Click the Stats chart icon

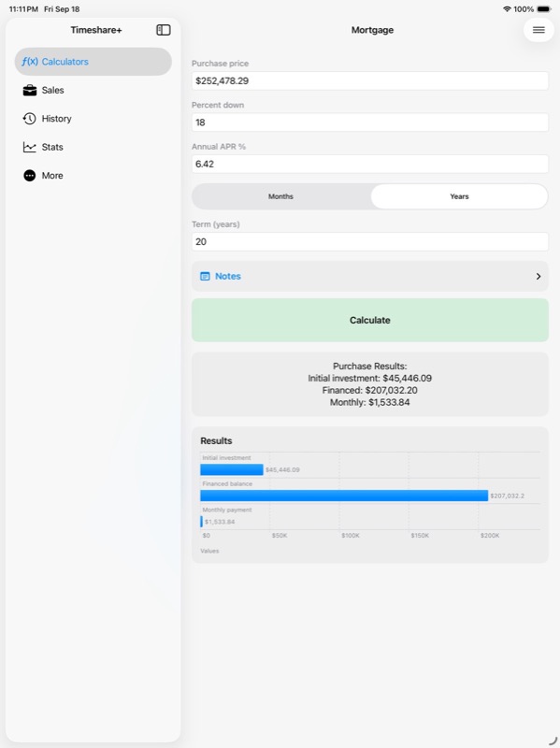(30, 147)
